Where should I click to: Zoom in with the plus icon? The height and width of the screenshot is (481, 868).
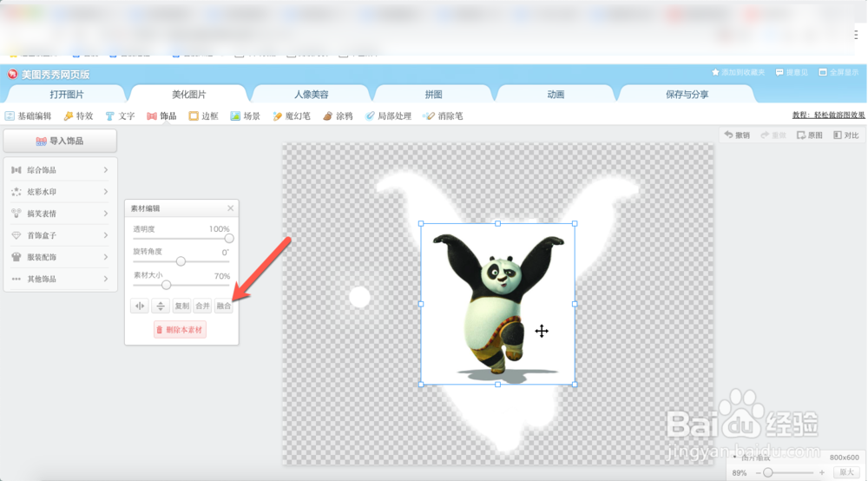point(822,472)
